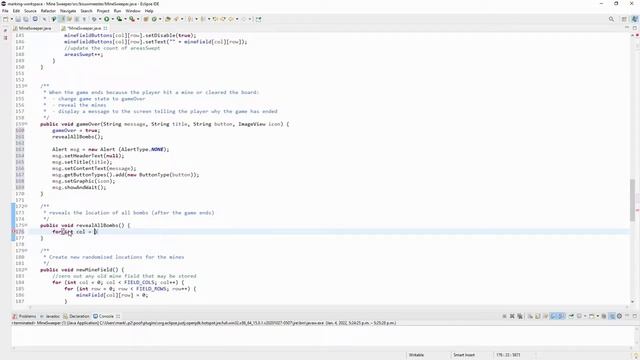
Task: Maximize the Console view
Action: tap(635, 316)
